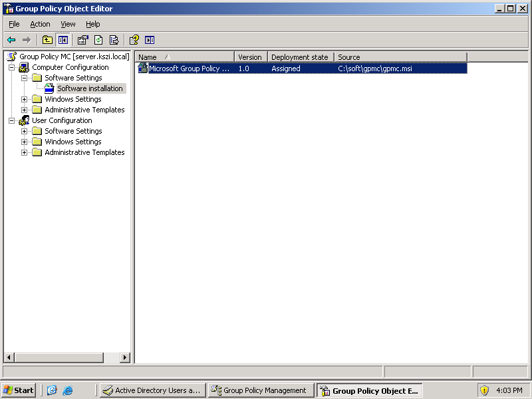Select Windows Settings label under User Configuration
This screenshot has height=399, width=532.
tap(73, 142)
